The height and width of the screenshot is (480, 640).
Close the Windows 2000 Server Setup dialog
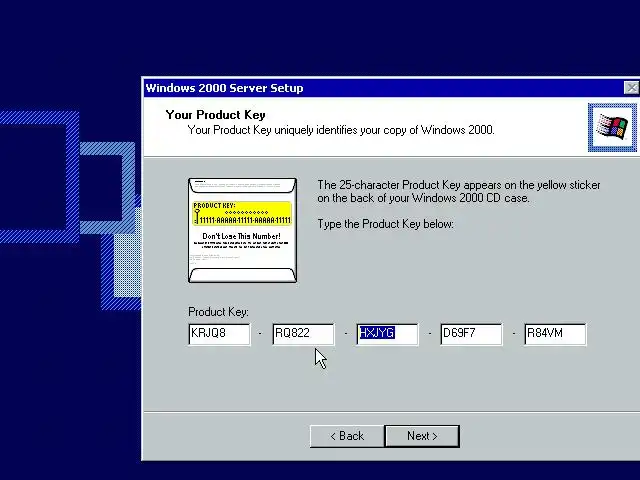click(x=631, y=88)
